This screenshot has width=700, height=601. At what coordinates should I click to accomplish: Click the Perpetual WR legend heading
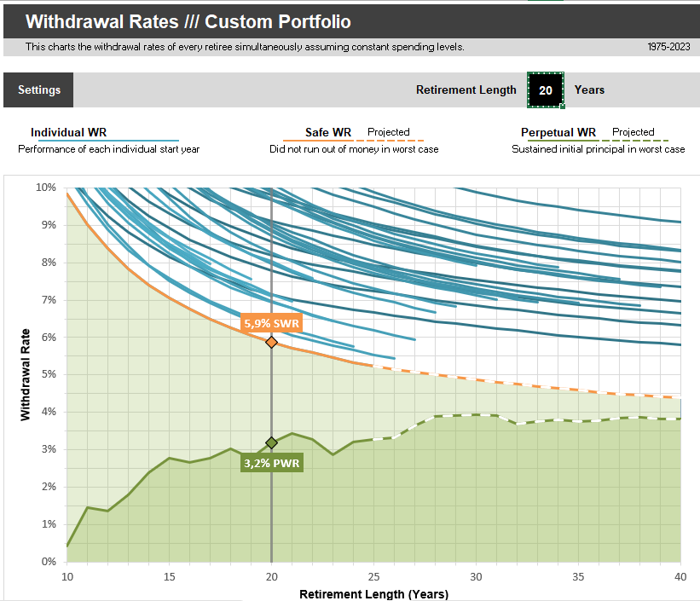558,132
